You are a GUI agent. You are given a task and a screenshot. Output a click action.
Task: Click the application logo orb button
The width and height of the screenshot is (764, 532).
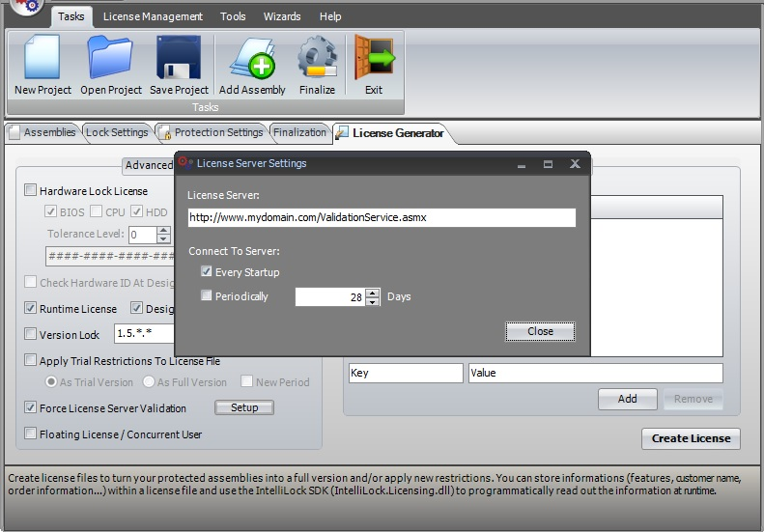click(27, 6)
